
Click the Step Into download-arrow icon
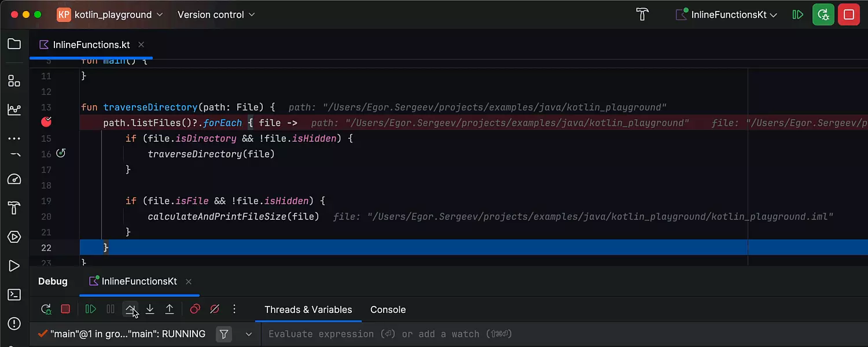pyautogui.click(x=150, y=309)
